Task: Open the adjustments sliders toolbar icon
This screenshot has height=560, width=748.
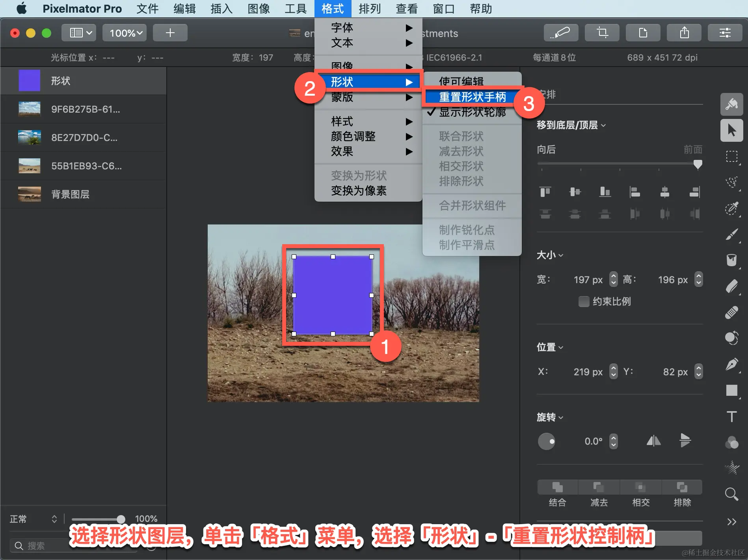Action: (x=725, y=33)
